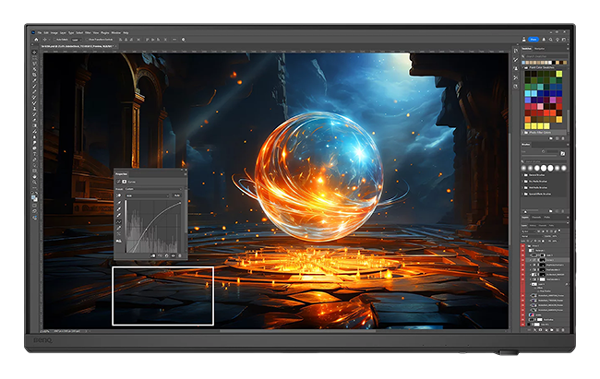Expand the Photo Filter Colors swatch group
Viewport: 600px width, 379px height.
523,132
